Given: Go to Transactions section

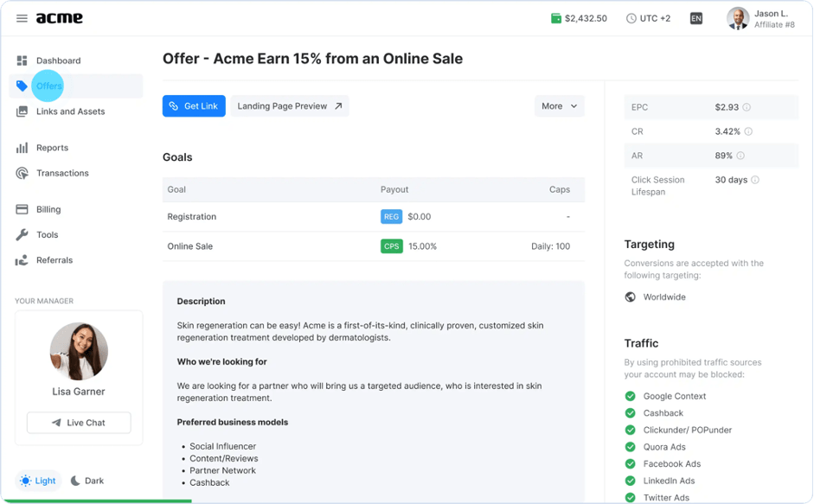Looking at the screenshot, I should pos(76,174).
